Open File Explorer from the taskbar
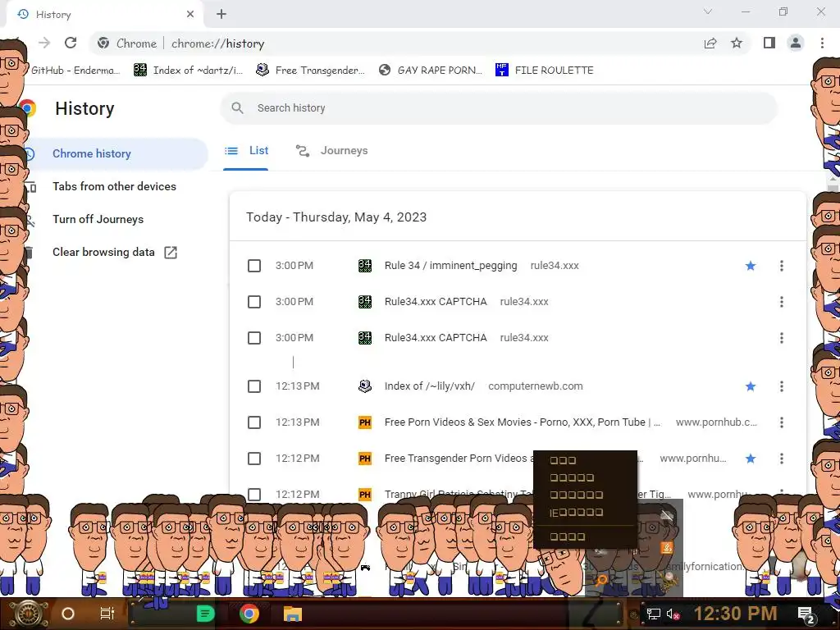The height and width of the screenshot is (630, 840). [x=293, y=614]
